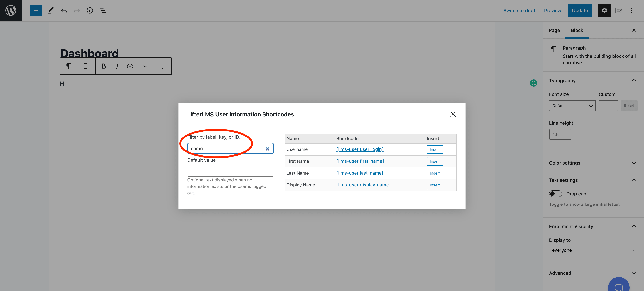This screenshot has width=644, height=291.
Task: Insert the Last Name shortcode
Action: [x=435, y=173]
